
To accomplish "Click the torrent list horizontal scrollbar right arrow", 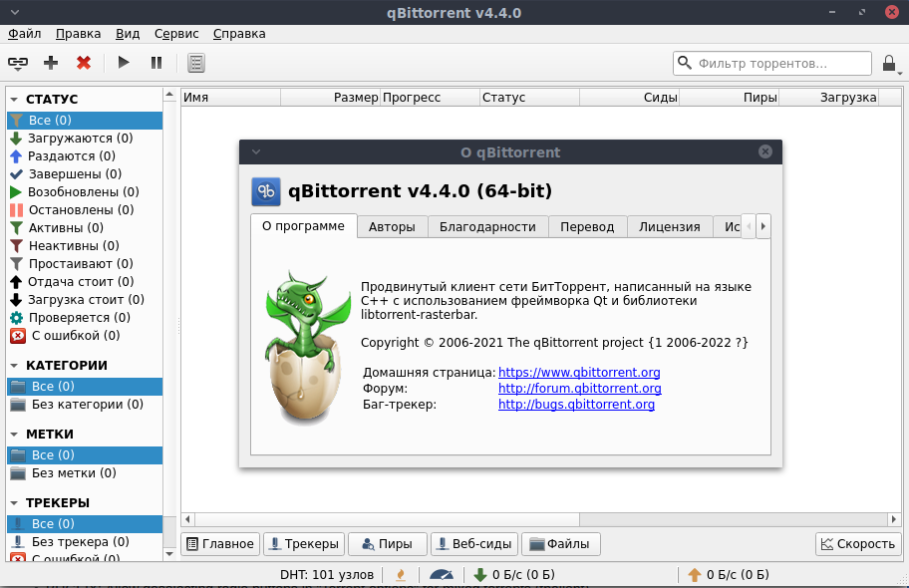I will point(894,519).
